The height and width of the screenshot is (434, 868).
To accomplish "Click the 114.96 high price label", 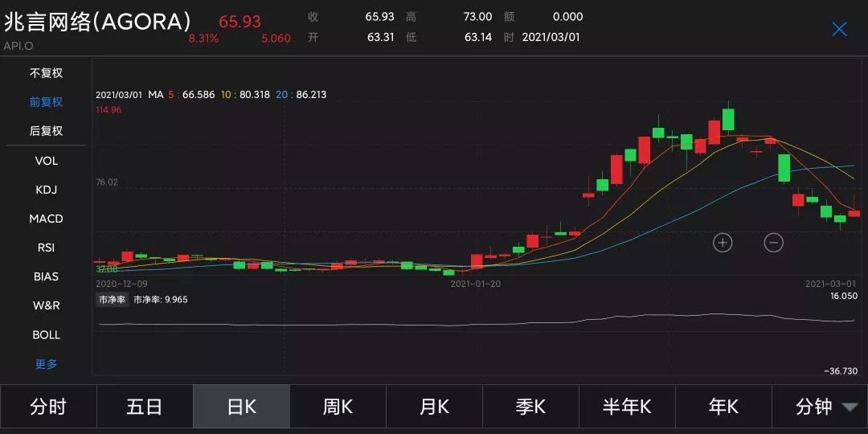I will coord(108,109).
